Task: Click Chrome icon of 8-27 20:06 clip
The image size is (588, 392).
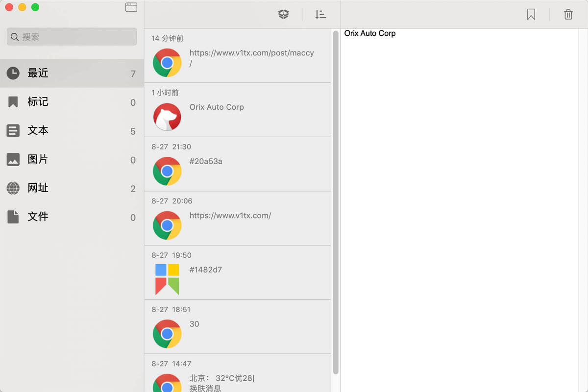Action: (x=167, y=225)
